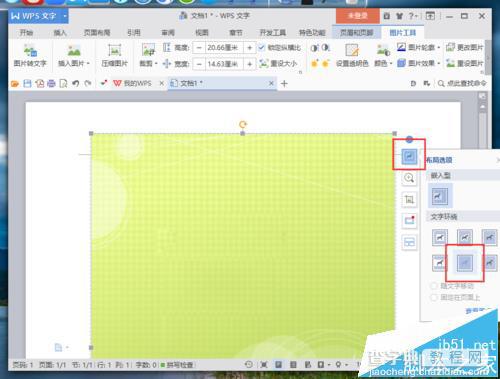Select 随文字移动 radio option

[434, 286]
